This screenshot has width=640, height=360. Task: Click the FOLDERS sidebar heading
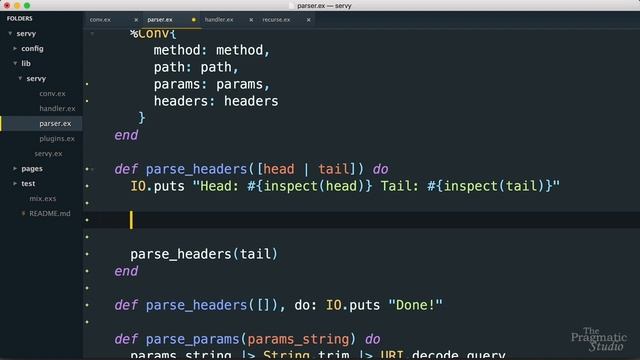pyautogui.click(x=20, y=18)
